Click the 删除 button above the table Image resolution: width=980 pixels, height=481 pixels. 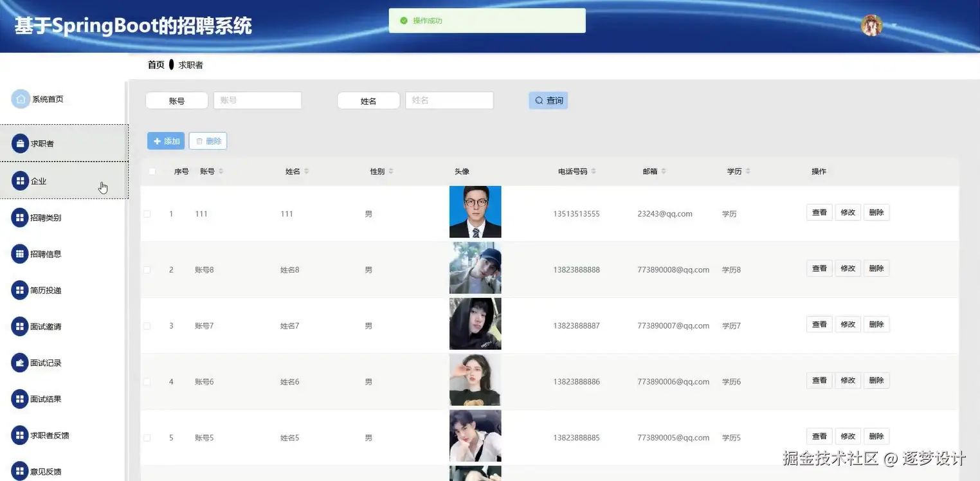(208, 141)
